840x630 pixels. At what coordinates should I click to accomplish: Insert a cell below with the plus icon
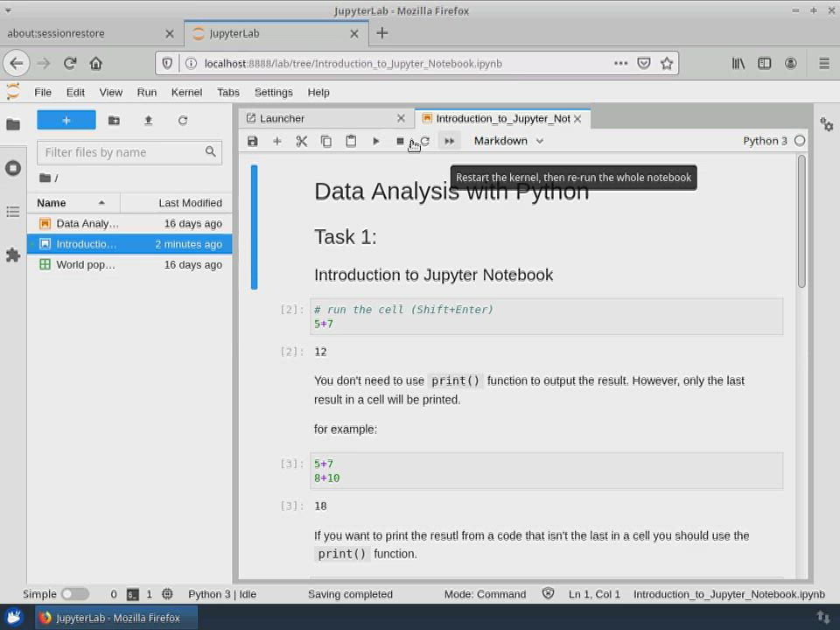pos(277,141)
